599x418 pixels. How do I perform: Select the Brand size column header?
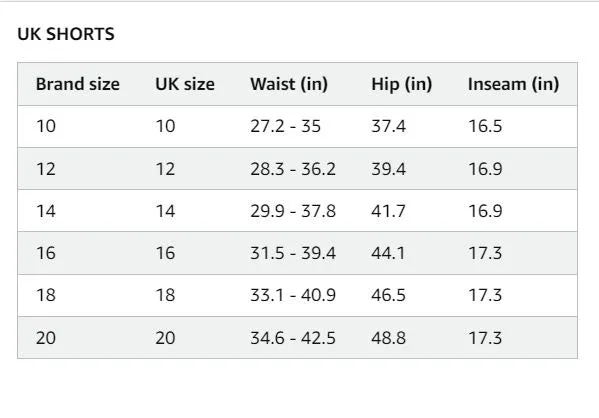78,84
